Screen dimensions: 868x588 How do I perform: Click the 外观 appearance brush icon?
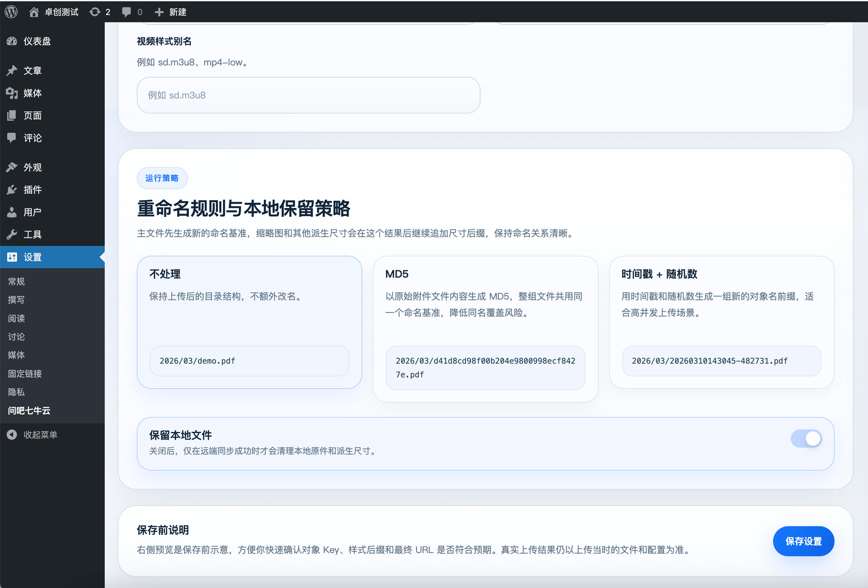point(11,167)
